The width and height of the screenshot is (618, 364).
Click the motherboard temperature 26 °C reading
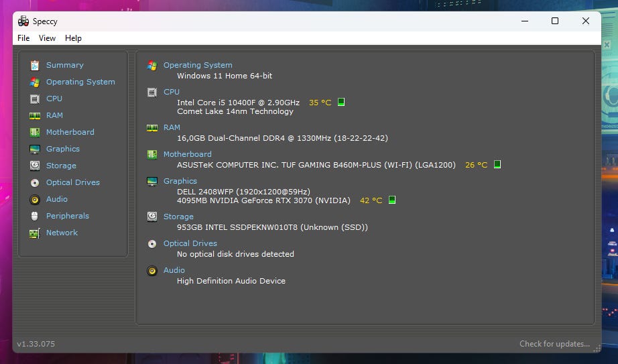click(x=476, y=165)
